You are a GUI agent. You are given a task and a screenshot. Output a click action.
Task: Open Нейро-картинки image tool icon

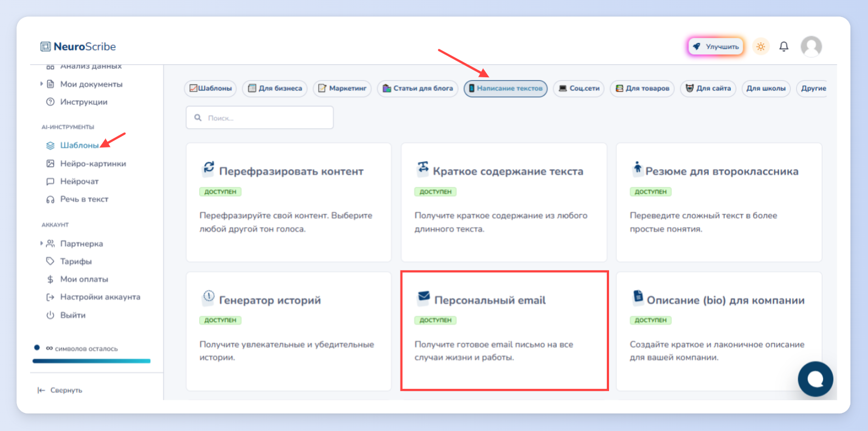pyautogui.click(x=50, y=163)
